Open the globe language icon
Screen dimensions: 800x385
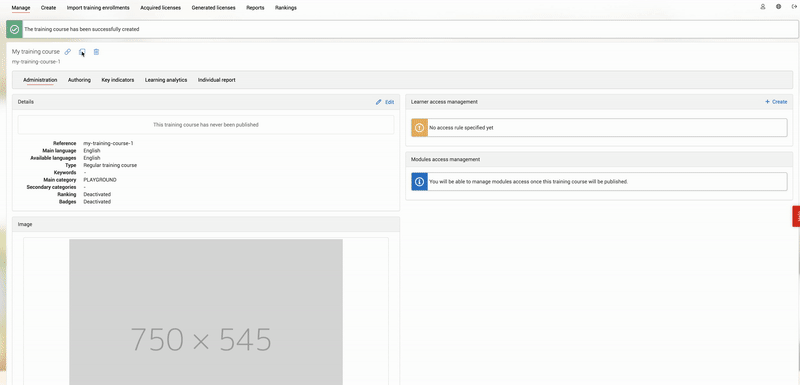779,7
